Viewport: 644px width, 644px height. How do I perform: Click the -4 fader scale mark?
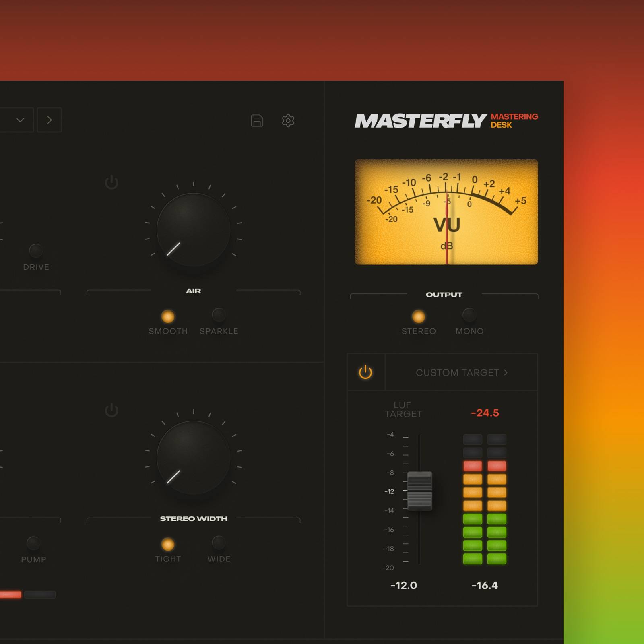point(390,434)
